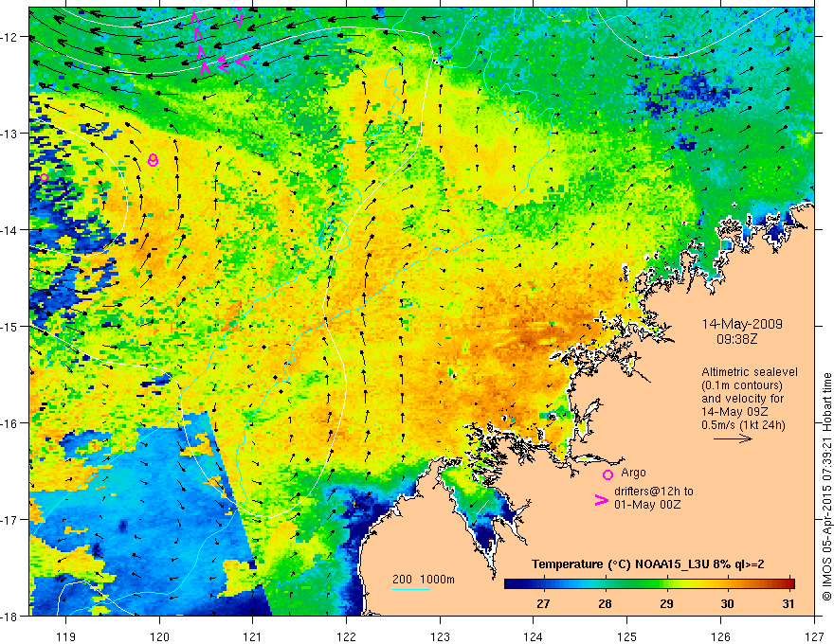Click the Argo float marker near 120E 13.3S
Image resolution: width=834 pixels, height=644 pixels.
(x=153, y=160)
